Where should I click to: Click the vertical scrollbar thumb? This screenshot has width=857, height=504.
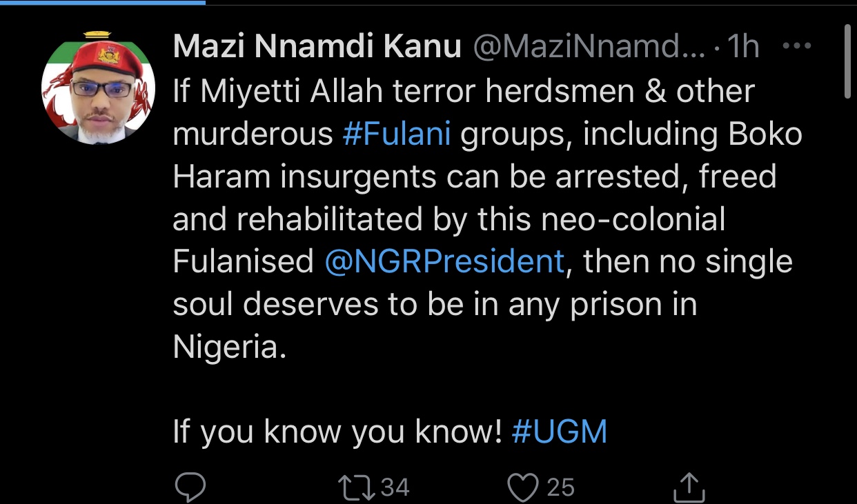[849, 63]
